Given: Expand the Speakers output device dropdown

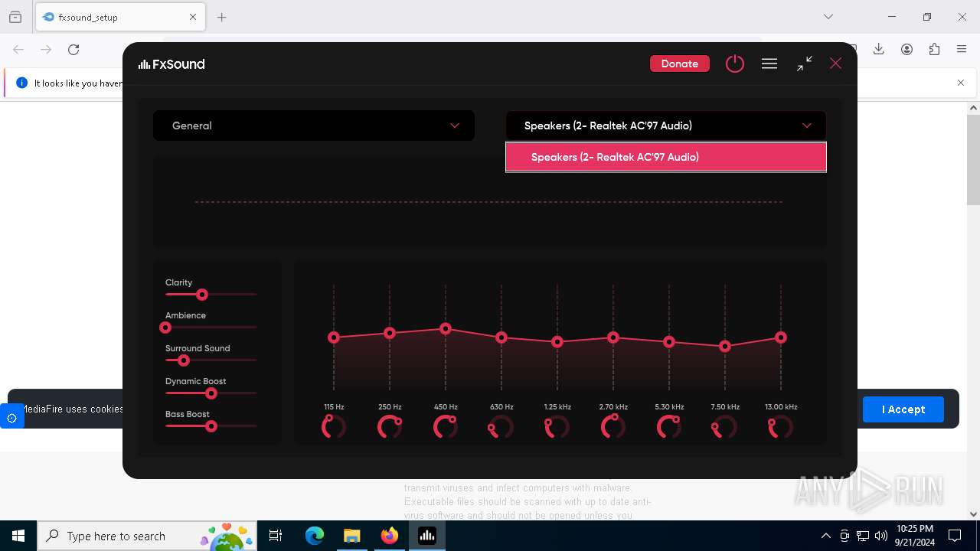Looking at the screenshot, I should (666, 126).
